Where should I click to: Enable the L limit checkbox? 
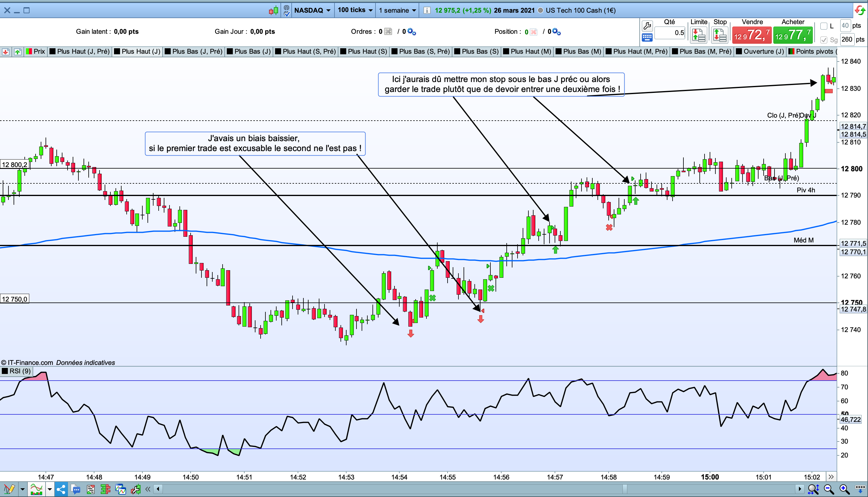(x=824, y=26)
